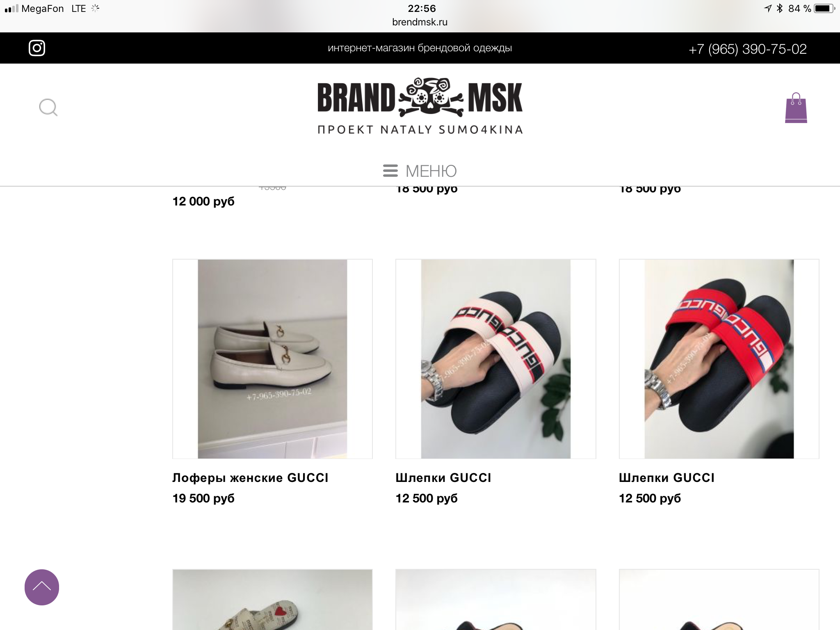Open Шлепки GUCCI title under red slides
The height and width of the screenshot is (630, 840).
[667, 478]
